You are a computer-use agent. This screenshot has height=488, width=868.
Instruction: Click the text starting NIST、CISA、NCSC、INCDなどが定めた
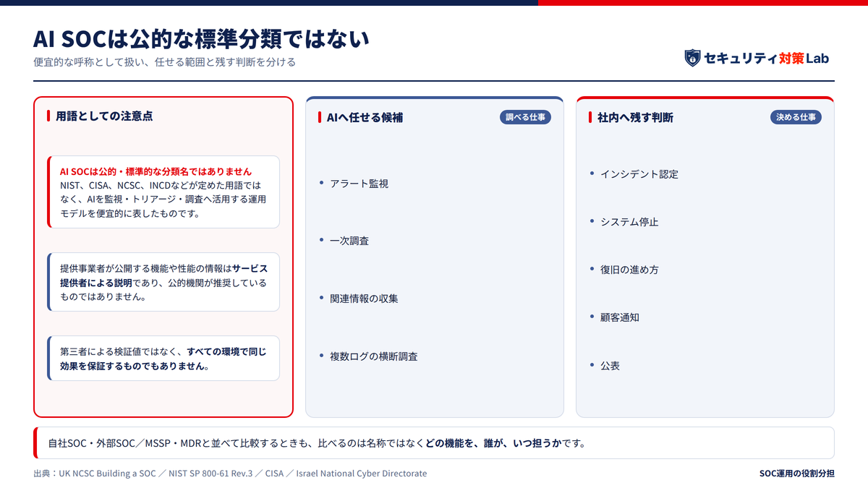163,200
